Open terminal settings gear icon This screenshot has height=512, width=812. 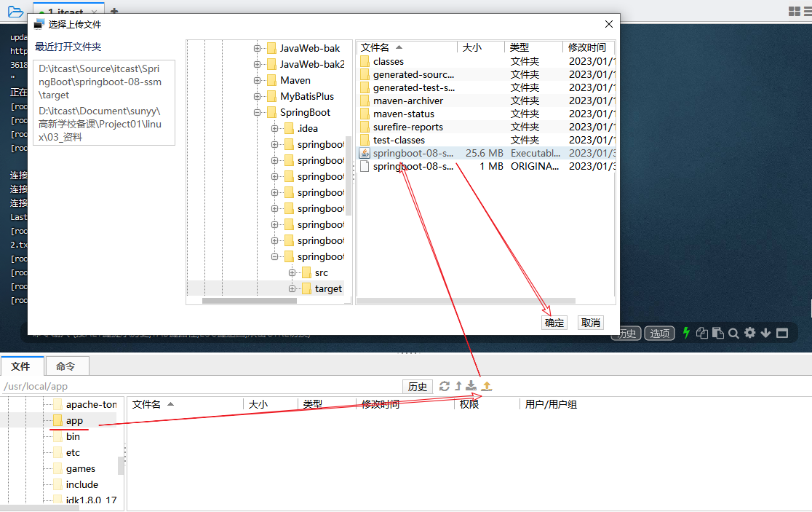(x=749, y=333)
